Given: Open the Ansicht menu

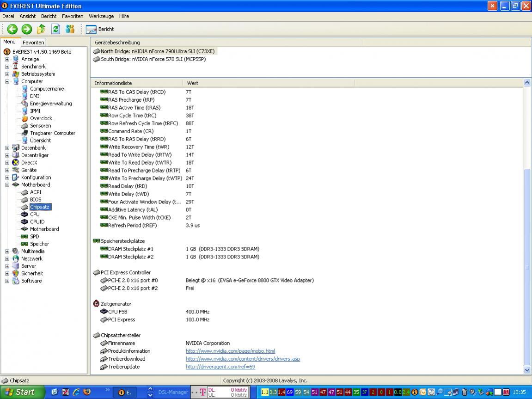Looking at the screenshot, I should pyautogui.click(x=27, y=16).
